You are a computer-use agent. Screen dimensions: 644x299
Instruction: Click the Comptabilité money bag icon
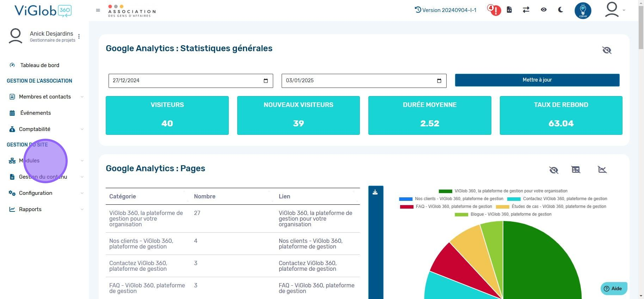coord(12,129)
